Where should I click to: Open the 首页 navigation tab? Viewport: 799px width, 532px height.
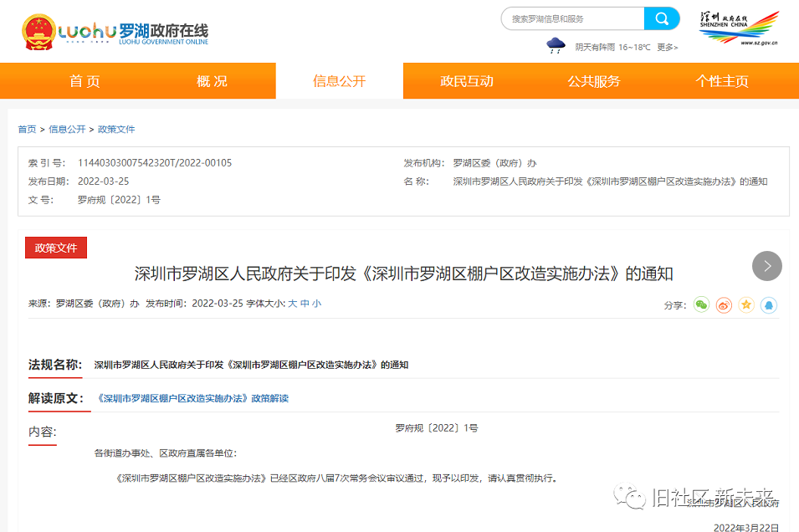pyautogui.click(x=85, y=81)
